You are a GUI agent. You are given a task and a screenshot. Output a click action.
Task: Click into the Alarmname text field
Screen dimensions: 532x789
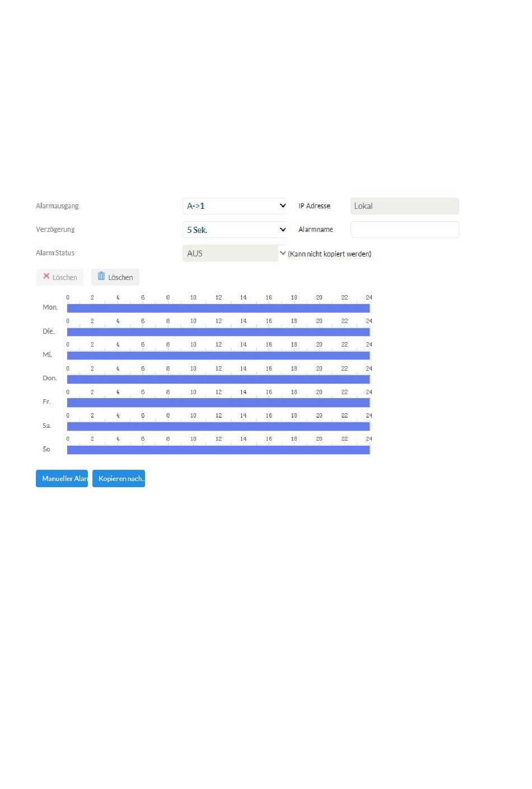[x=404, y=230]
